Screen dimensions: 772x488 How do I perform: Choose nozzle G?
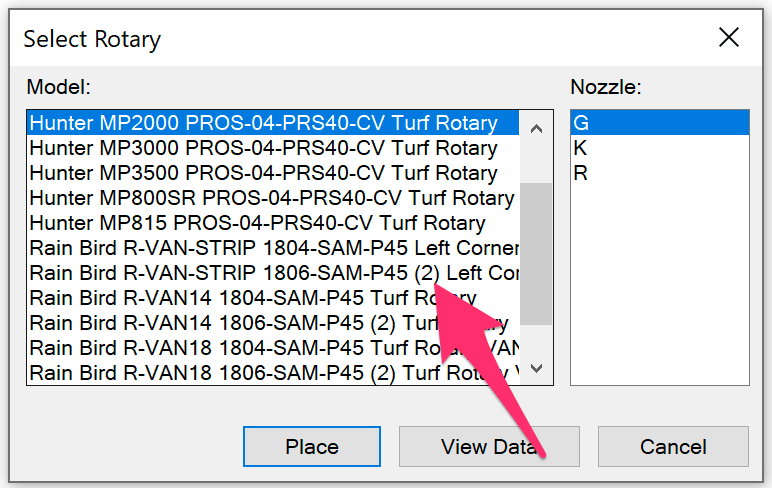pos(660,123)
